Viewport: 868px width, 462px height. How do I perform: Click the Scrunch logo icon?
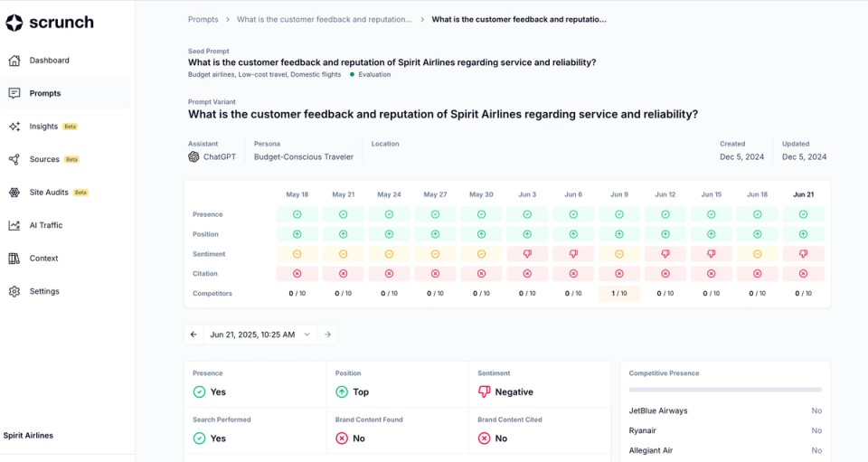[x=14, y=23]
